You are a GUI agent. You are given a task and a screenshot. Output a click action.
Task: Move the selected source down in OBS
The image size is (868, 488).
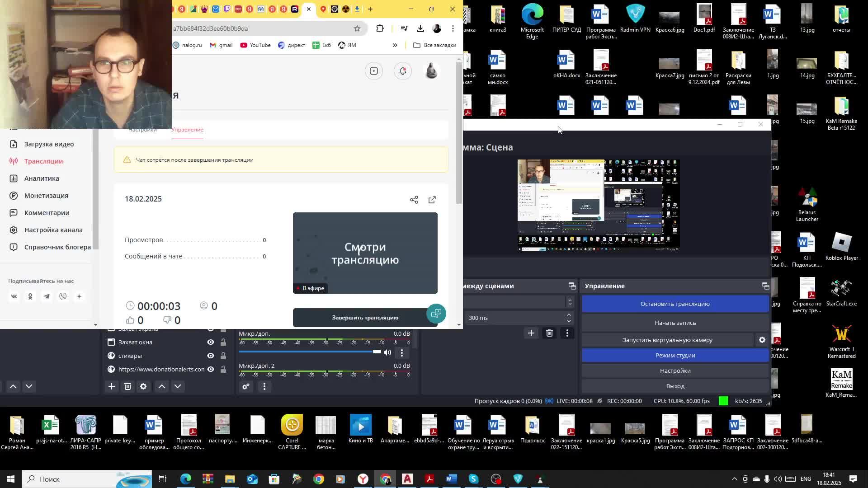(x=178, y=386)
